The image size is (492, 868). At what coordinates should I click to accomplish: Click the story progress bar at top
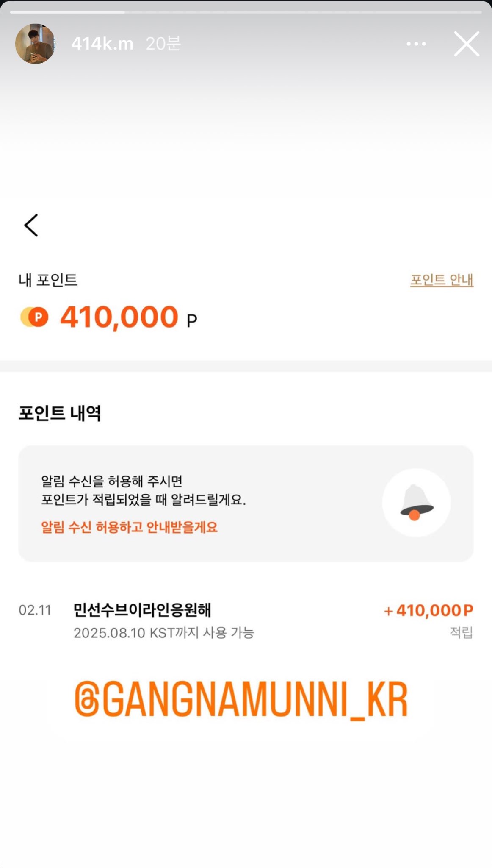click(246, 12)
